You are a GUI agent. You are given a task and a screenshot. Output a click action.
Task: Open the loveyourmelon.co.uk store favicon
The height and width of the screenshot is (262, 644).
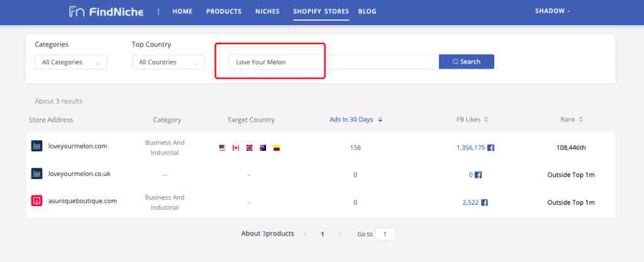click(36, 173)
